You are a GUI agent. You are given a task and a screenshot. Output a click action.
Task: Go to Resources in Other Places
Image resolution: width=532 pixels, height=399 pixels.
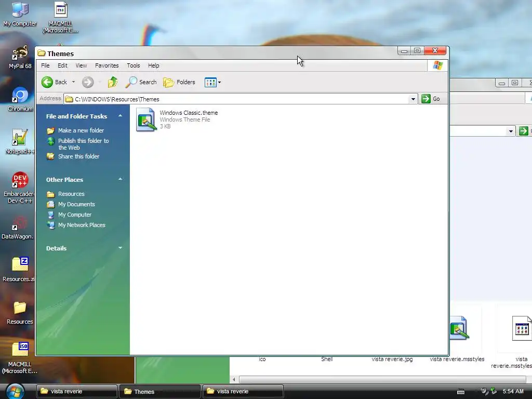(x=71, y=194)
